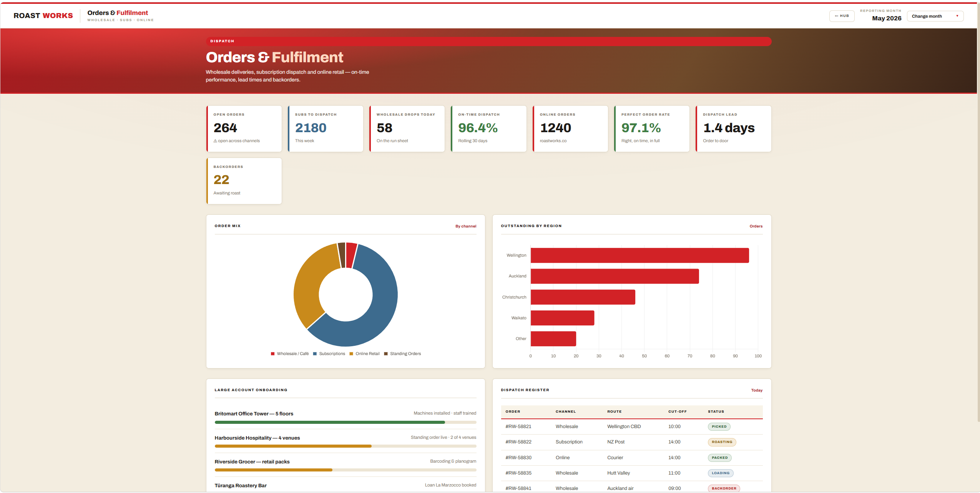
Task: Click the Hutt Valley route cell
Action: click(x=618, y=473)
